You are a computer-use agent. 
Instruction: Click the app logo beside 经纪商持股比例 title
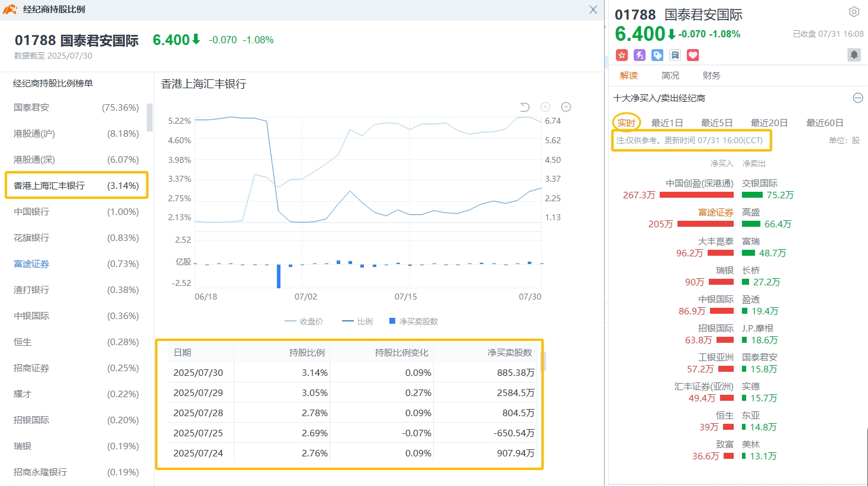pyautogui.click(x=9, y=9)
